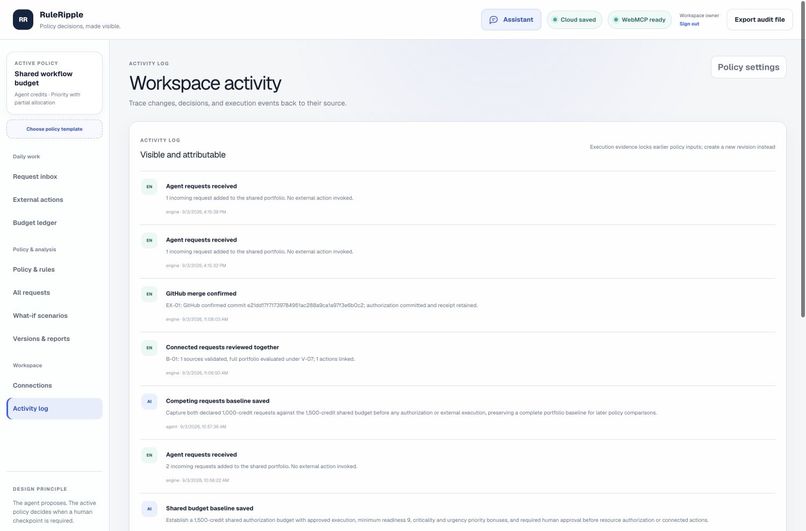Click the EN badge beside Connected requests reviewed together

click(149, 348)
